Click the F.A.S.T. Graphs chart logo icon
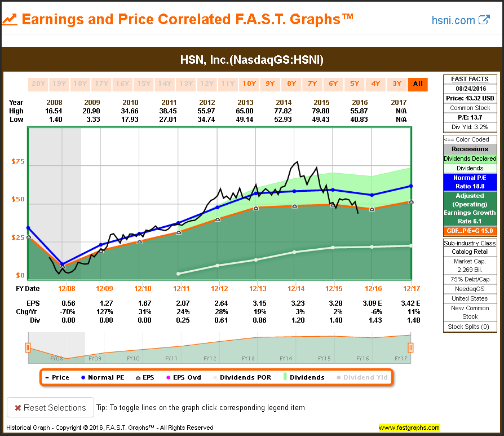 [x=10, y=20]
